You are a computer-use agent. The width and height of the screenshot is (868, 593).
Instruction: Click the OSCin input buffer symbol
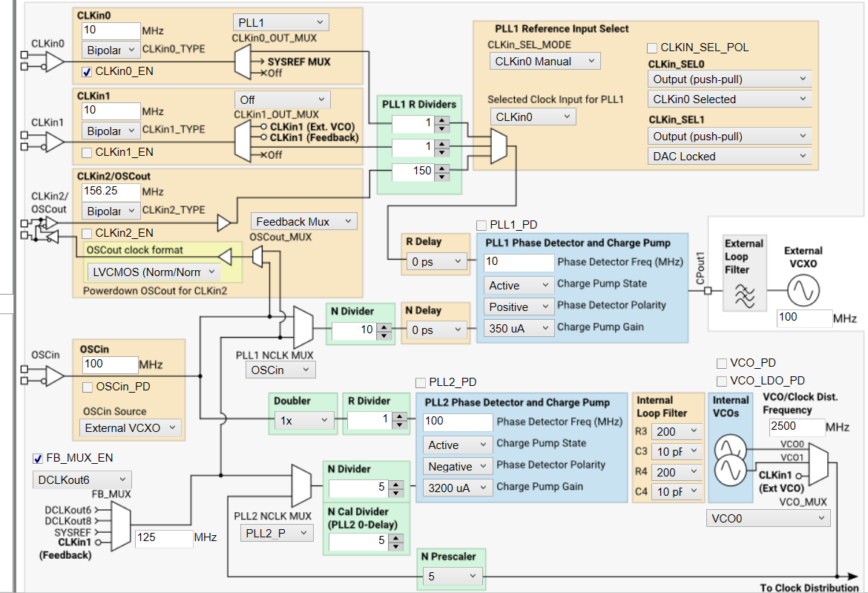[54, 376]
